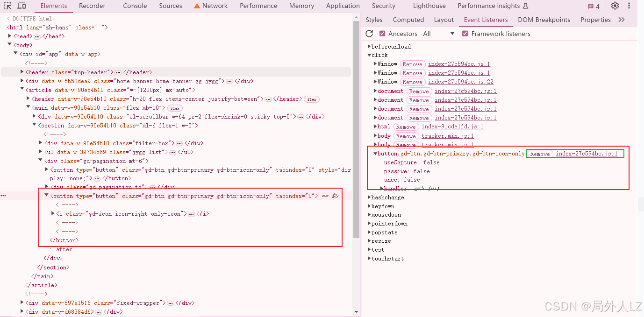Expand the pointerdown event group
The height and width of the screenshot is (317, 644).
369,224
